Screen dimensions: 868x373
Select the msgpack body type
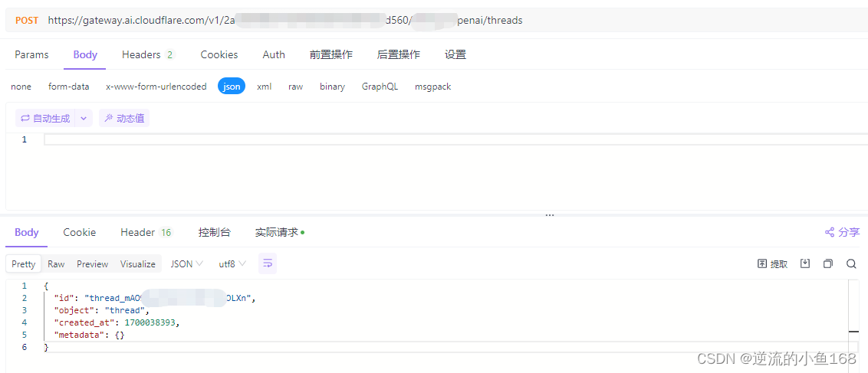[x=433, y=87]
